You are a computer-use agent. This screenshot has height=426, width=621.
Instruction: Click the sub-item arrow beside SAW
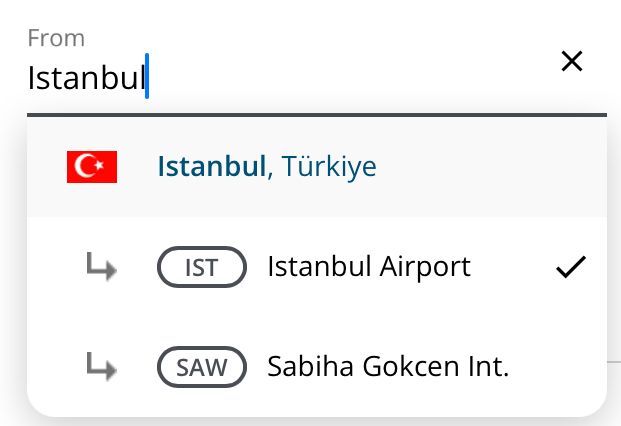(101, 366)
